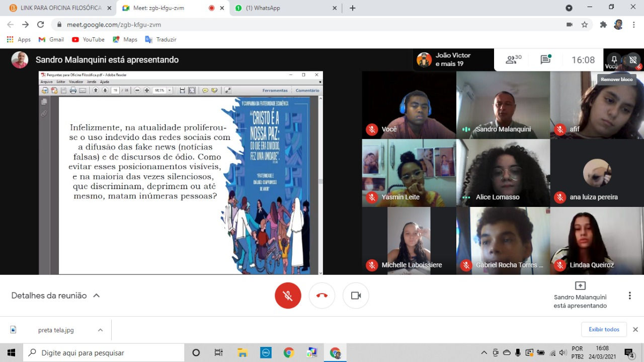Toggle the camera in Meet controls
644x362 pixels.
coord(356,296)
